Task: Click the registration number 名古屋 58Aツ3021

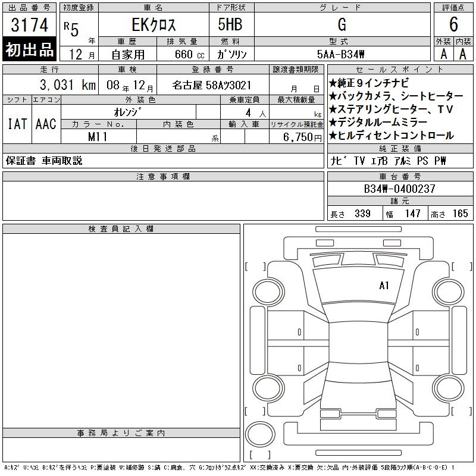Action: [212, 85]
